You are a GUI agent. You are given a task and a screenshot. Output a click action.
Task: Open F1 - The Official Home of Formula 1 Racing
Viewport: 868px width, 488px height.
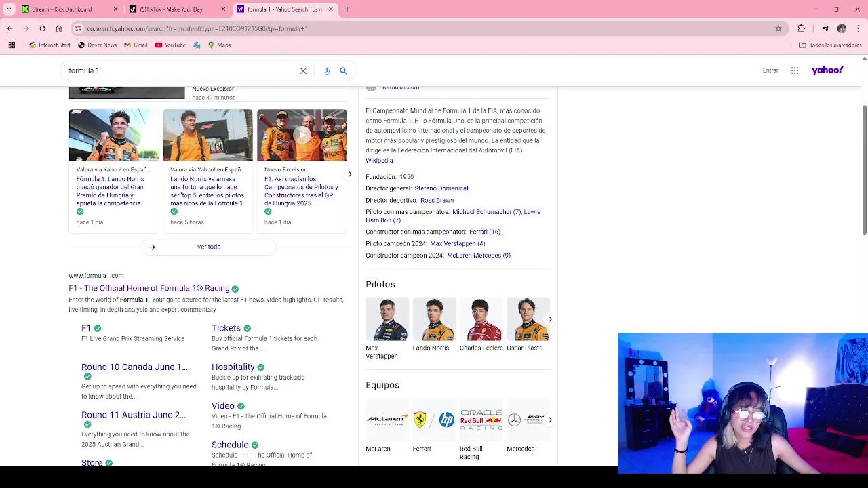coord(149,288)
